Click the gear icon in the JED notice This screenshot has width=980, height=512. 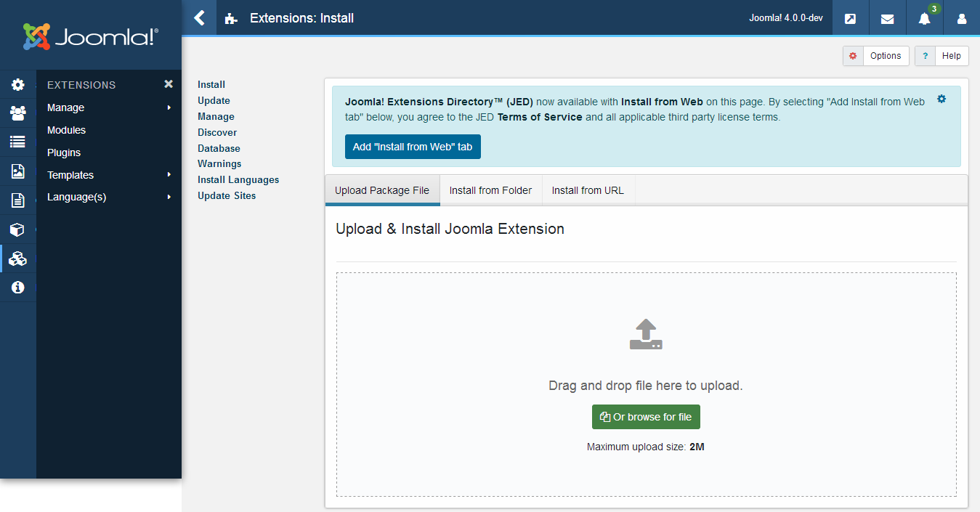pyautogui.click(x=941, y=99)
